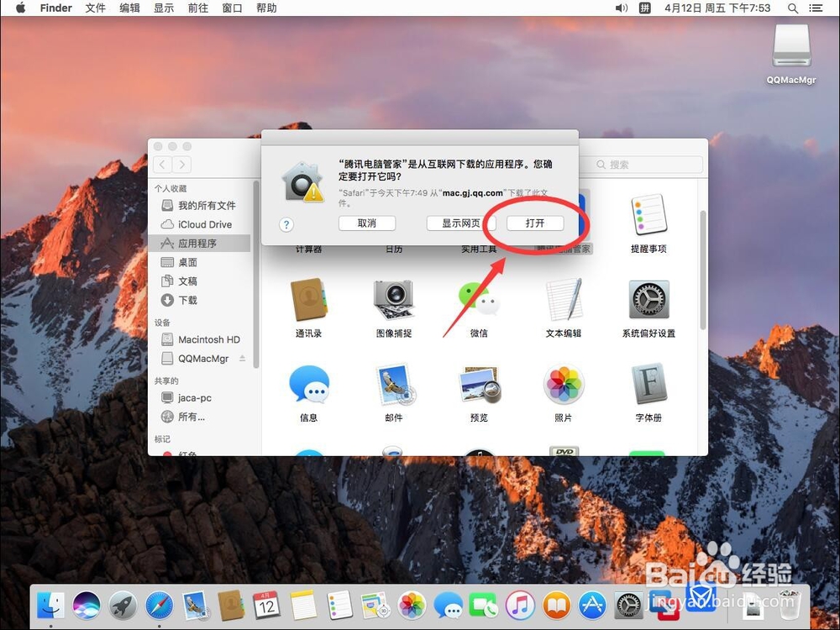Open iTunes from the Dock
Image resolution: width=840 pixels, height=630 pixels.
tap(520, 606)
